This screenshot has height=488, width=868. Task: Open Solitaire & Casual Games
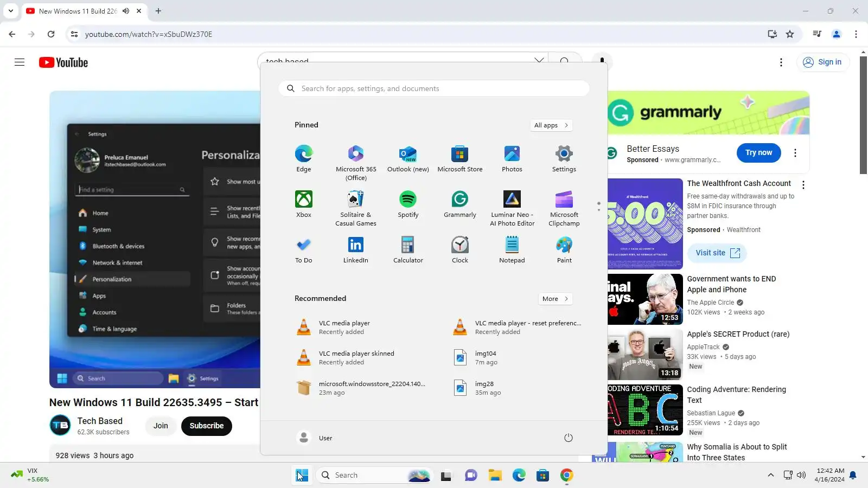tap(356, 208)
